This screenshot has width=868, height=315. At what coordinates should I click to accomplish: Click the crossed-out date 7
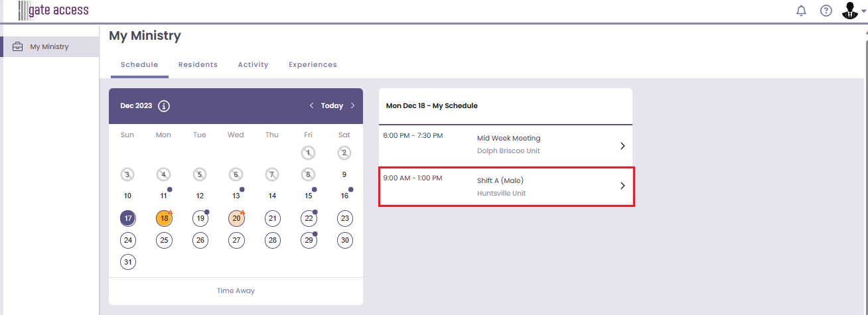click(272, 175)
